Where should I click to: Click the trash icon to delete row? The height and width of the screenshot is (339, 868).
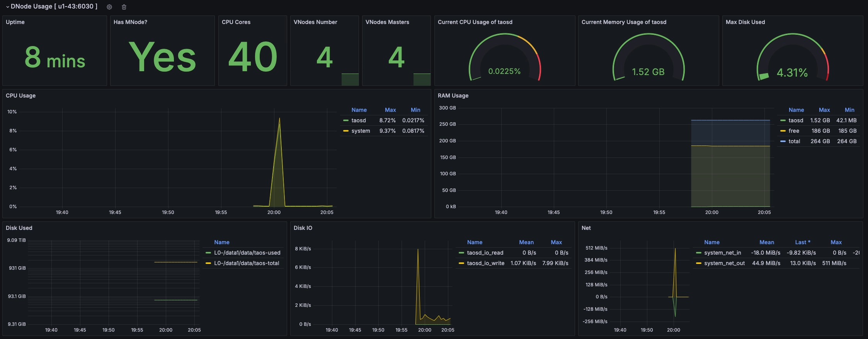coord(124,7)
